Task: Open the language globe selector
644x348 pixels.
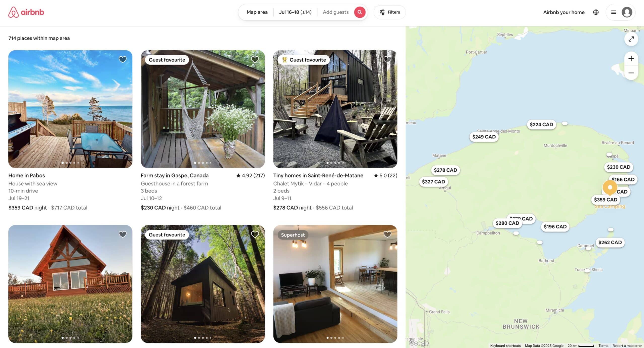Action: 596,12
